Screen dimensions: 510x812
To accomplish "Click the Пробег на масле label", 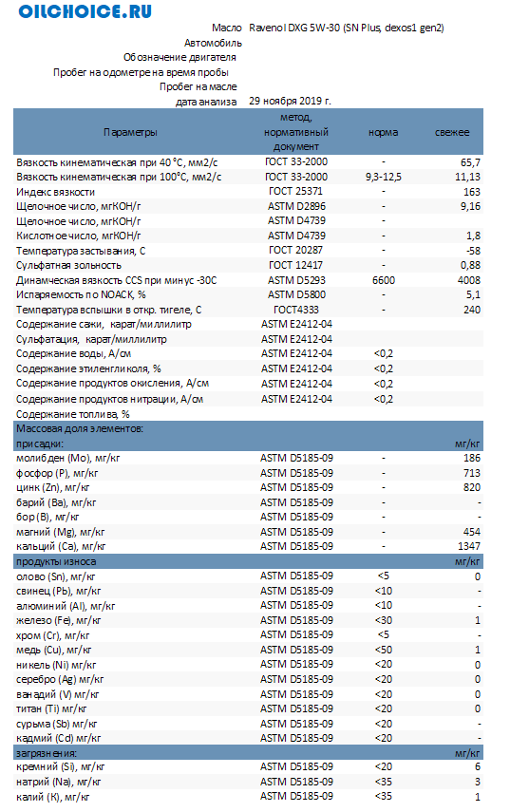I will click(x=198, y=87).
